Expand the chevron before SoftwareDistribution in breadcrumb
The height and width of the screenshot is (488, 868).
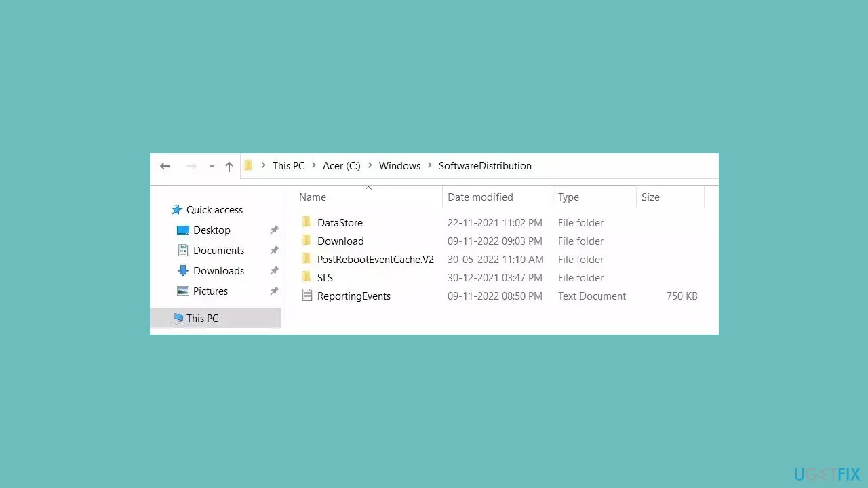[x=430, y=165]
